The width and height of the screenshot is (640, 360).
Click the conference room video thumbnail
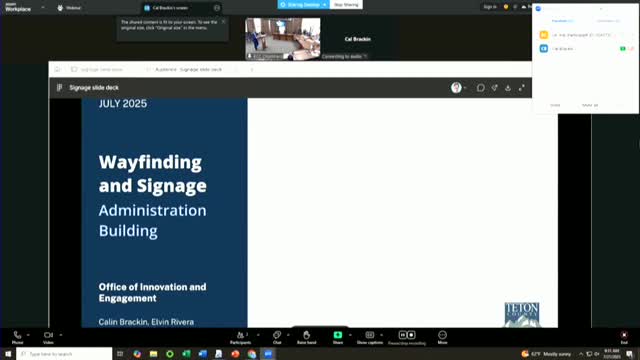[x=282, y=39]
